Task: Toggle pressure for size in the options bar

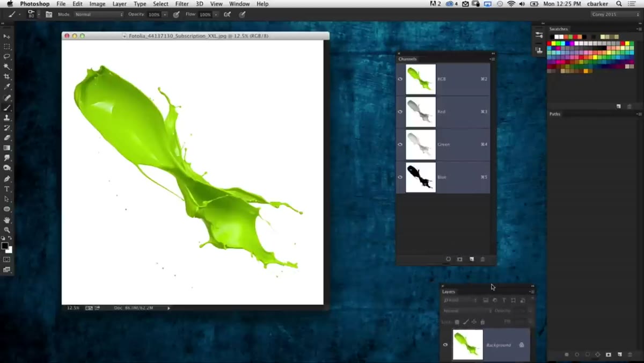Action: [242, 14]
